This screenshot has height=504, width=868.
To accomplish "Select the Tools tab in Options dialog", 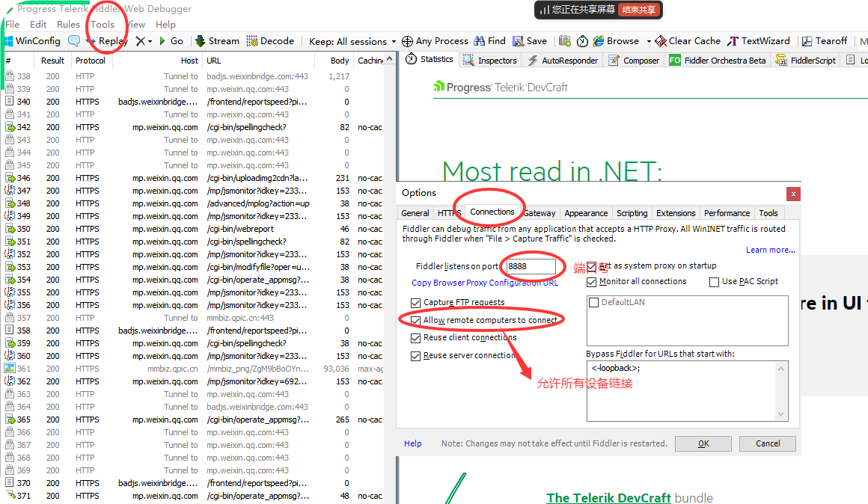I will click(768, 213).
